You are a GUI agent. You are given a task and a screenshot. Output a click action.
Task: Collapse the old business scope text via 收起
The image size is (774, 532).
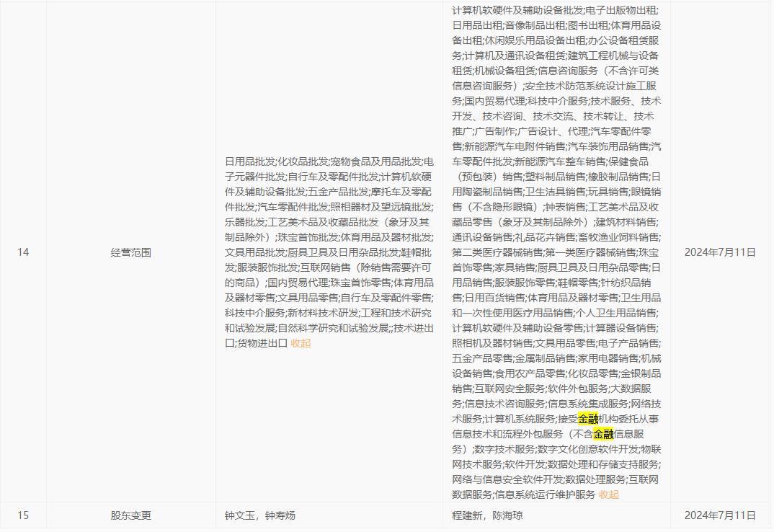[x=300, y=343]
